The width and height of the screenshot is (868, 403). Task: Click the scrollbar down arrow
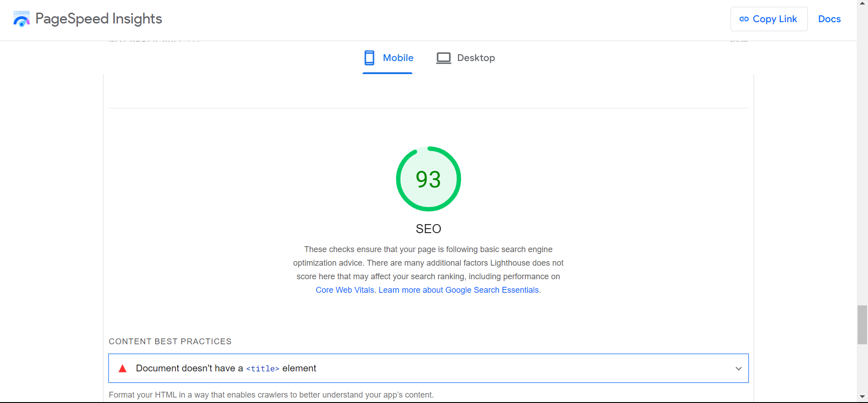point(862,397)
